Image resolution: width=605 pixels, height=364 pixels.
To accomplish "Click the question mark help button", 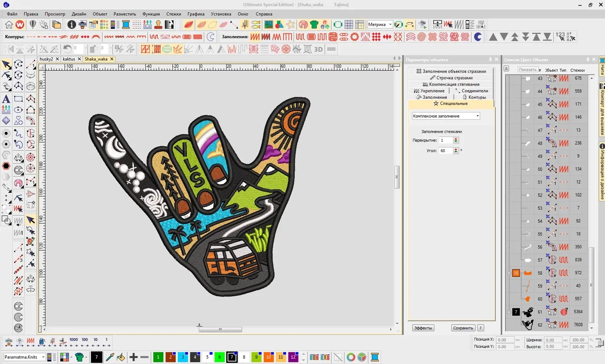I will [481, 328].
